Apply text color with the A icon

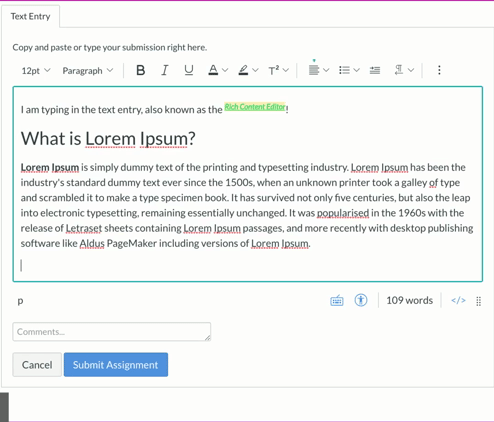pos(213,70)
